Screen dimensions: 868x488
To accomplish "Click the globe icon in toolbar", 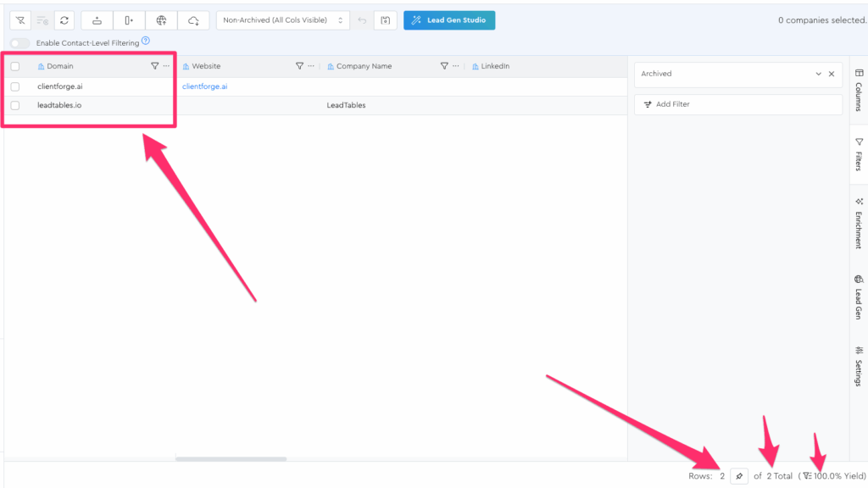I will (161, 20).
